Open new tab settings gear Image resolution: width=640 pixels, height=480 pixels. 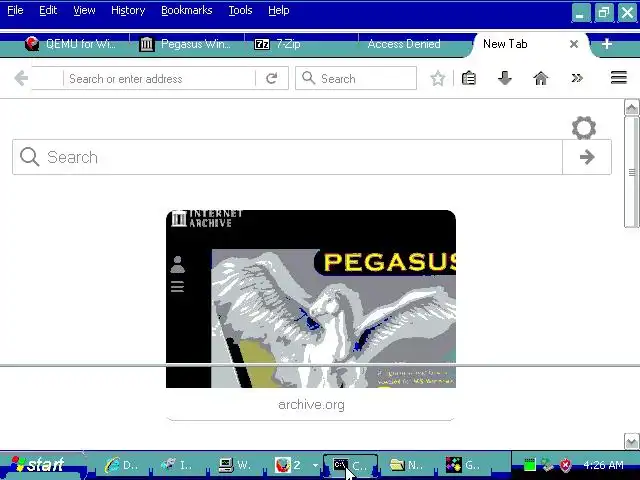pyautogui.click(x=584, y=128)
